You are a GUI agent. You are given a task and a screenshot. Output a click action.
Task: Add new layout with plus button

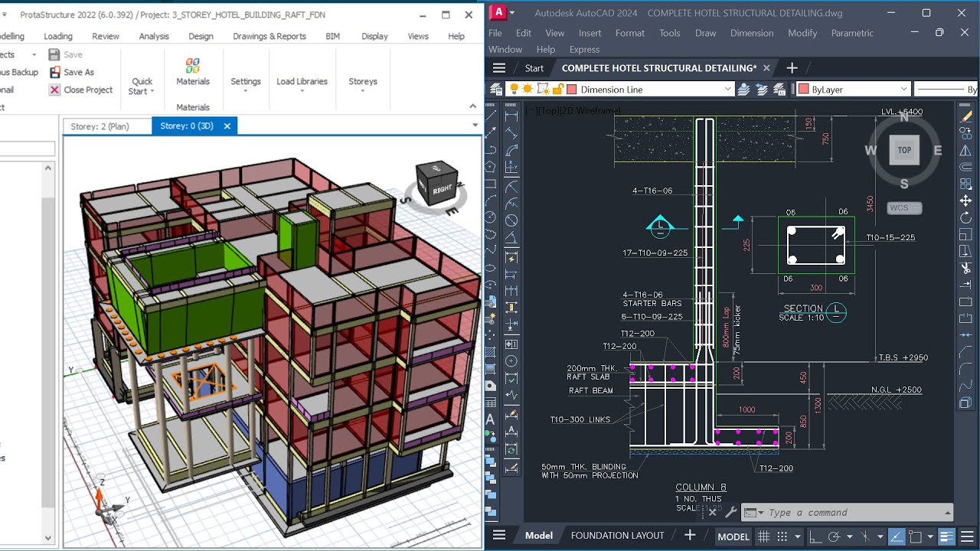click(x=690, y=536)
